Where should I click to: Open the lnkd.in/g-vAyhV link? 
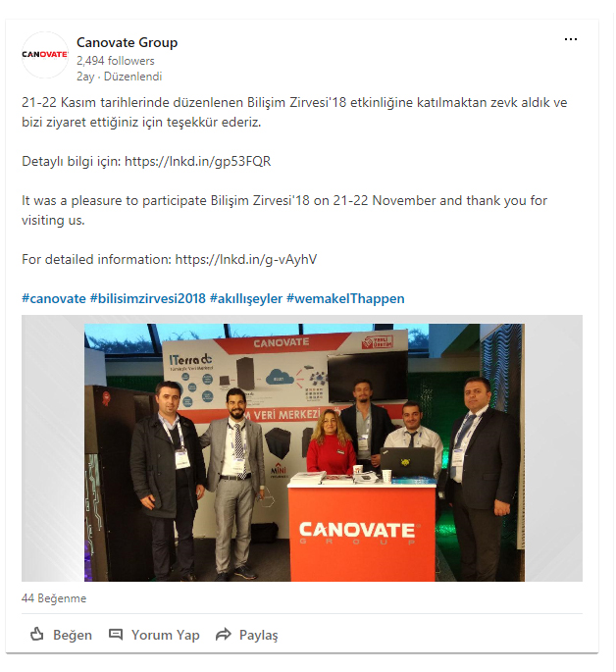click(x=246, y=259)
